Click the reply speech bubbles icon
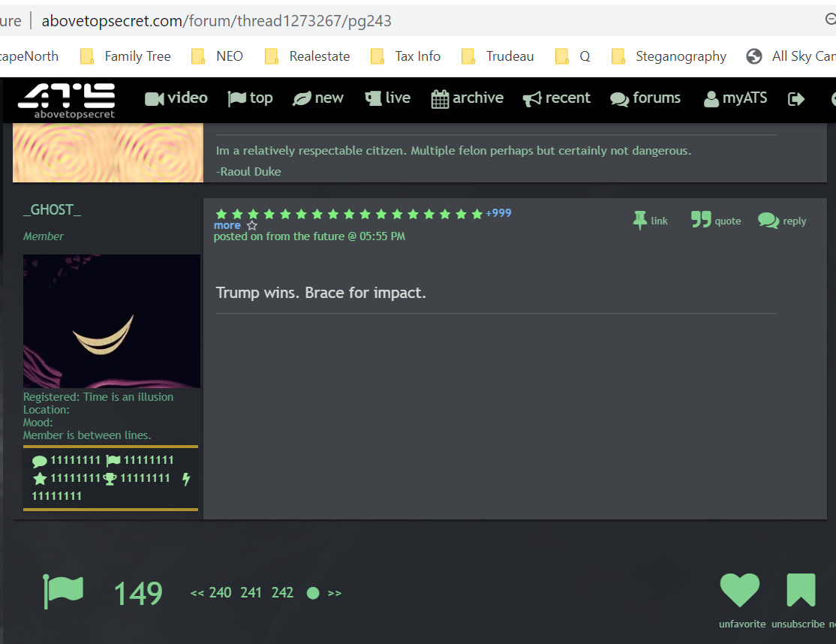 click(x=768, y=220)
